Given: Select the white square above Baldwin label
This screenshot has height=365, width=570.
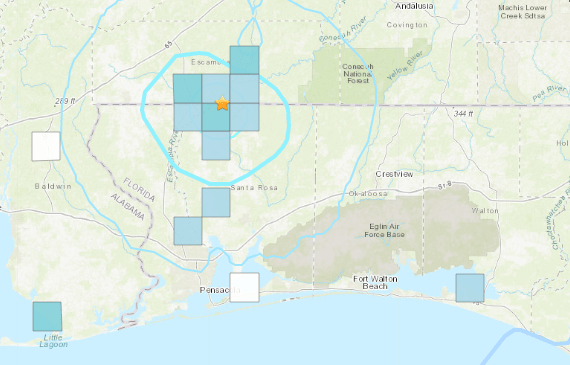Looking at the screenshot, I should [46, 146].
